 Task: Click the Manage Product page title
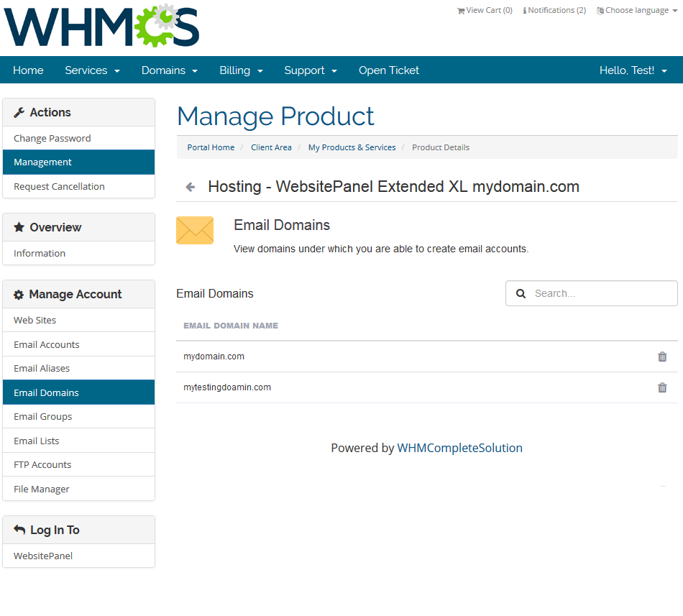(x=275, y=116)
